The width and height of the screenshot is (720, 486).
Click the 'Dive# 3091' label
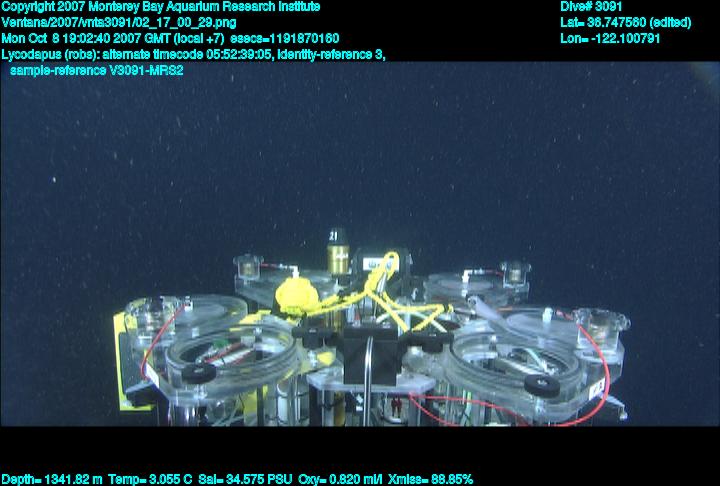[591, 6]
